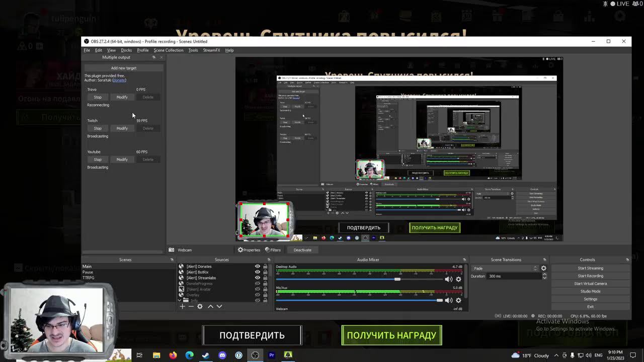The height and width of the screenshot is (362, 644).
Task: Close the Multiple output dock
Action: 161,57
